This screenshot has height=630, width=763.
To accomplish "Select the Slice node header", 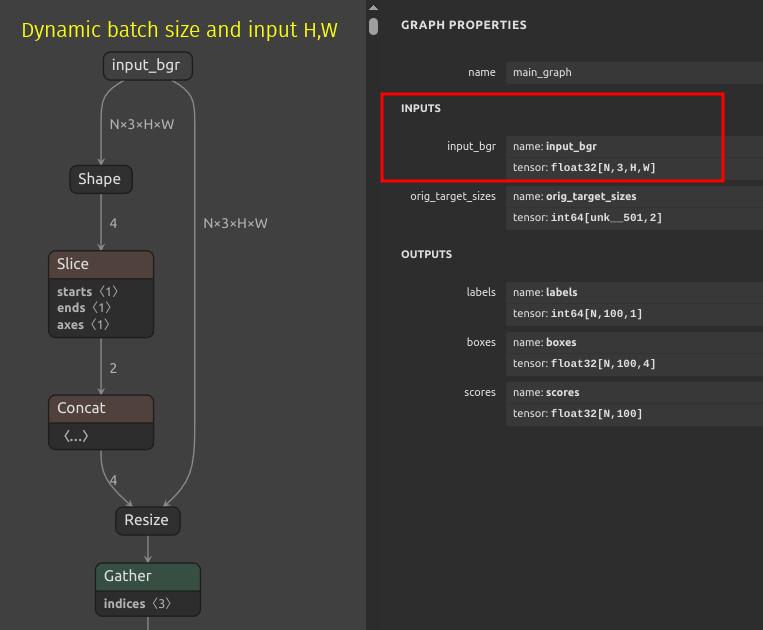I will (x=100, y=264).
